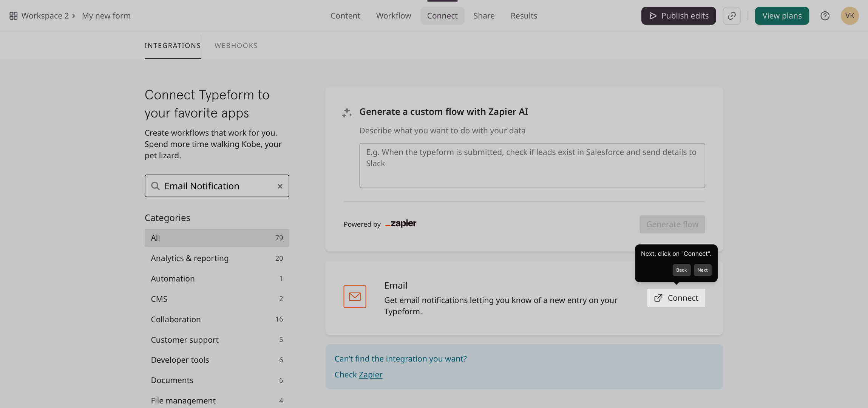This screenshot has height=408, width=868.
Task: Select the Analytics & reporting category
Action: pos(217,258)
